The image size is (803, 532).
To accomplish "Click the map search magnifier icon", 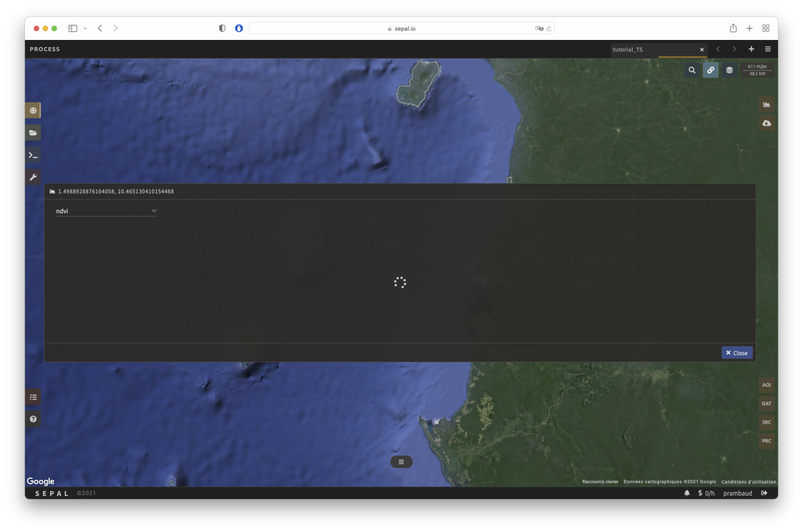I will click(692, 70).
